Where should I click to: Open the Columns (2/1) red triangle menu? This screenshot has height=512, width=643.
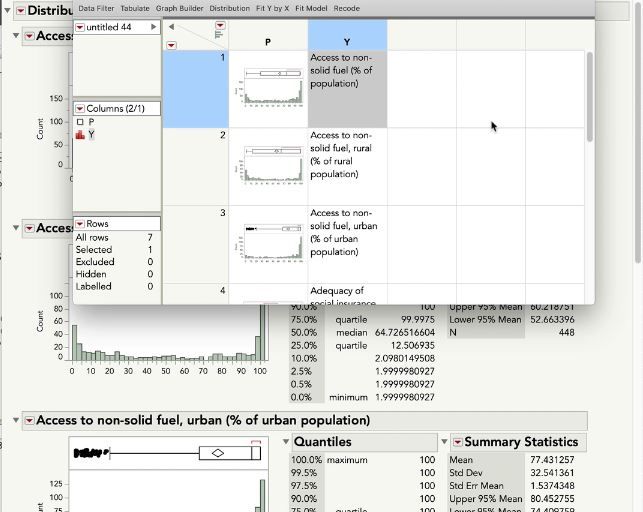click(80, 109)
